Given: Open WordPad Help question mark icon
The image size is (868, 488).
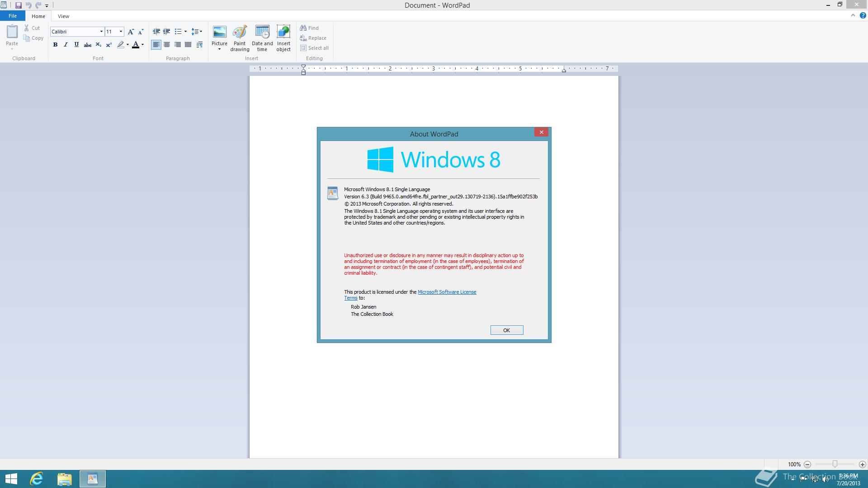Looking at the screenshot, I should click(863, 15).
